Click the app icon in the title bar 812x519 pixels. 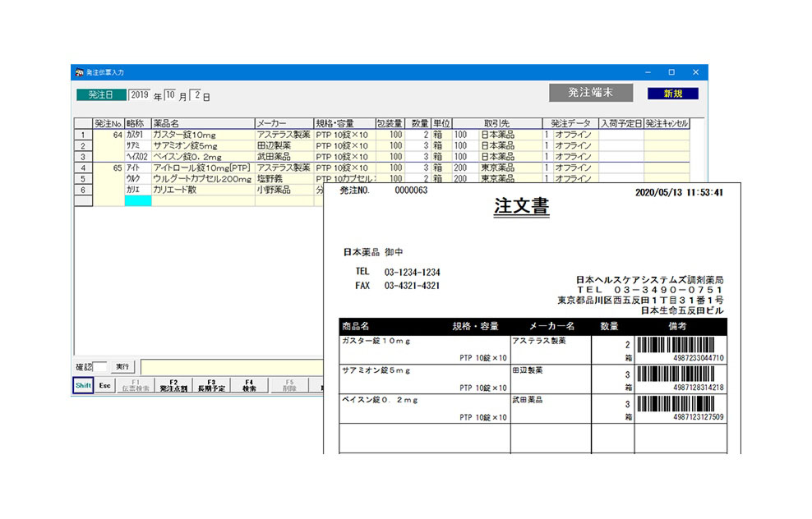click(79, 72)
